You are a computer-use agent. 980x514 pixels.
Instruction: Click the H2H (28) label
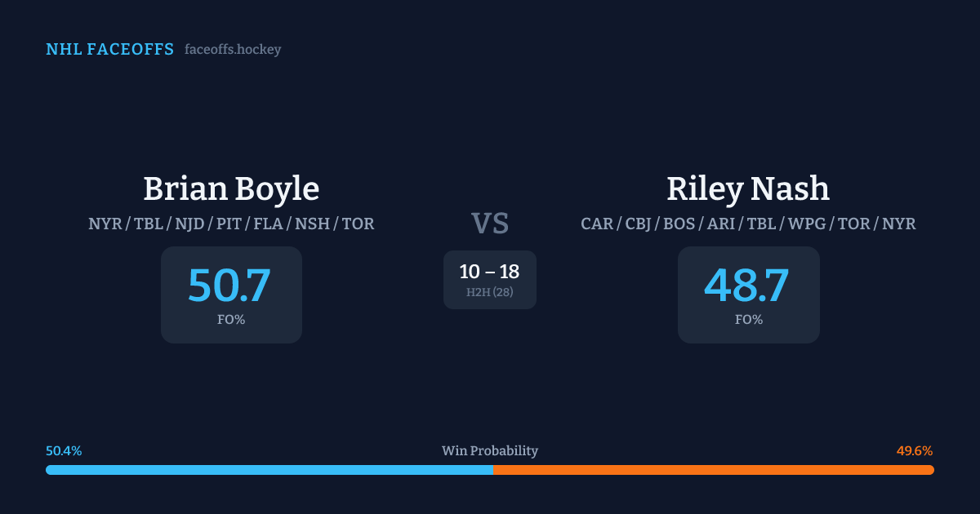pos(490,292)
